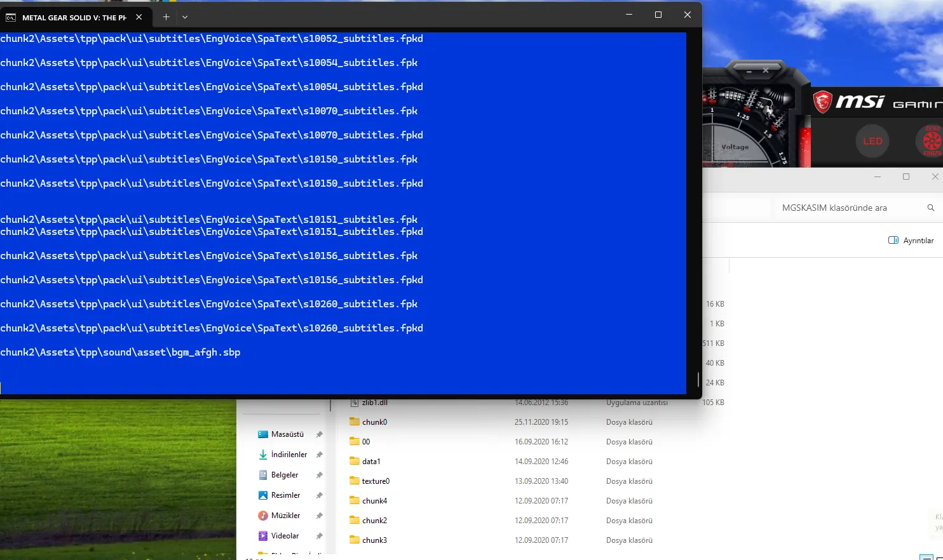
Task: Open Masaüstü in the Explorer sidebar
Action: click(x=288, y=434)
